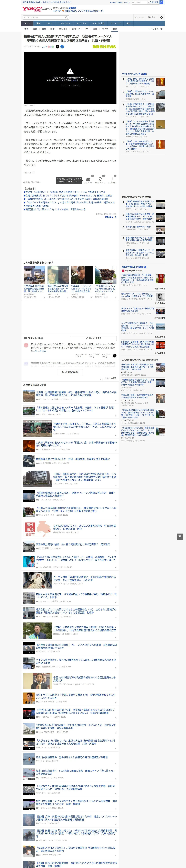
Task: Open the トピックス一覧 link
Action: coord(155,29)
